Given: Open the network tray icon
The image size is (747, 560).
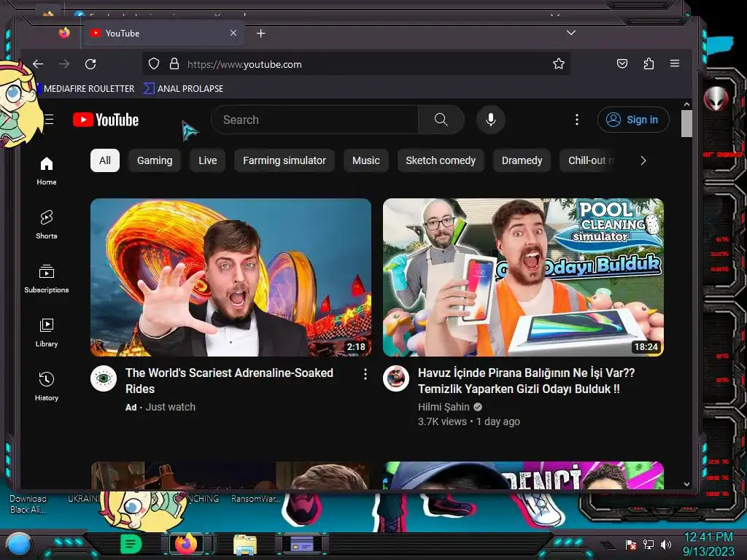Looking at the screenshot, I should pyautogui.click(x=648, y=544).
